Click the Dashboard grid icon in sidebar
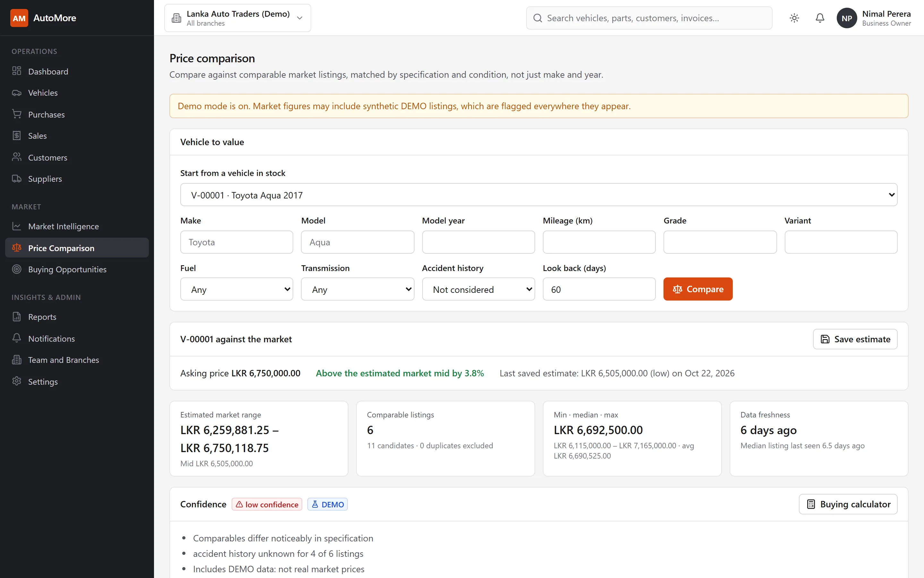The width and height of the screenshot is (924, 578). point(16,71)
